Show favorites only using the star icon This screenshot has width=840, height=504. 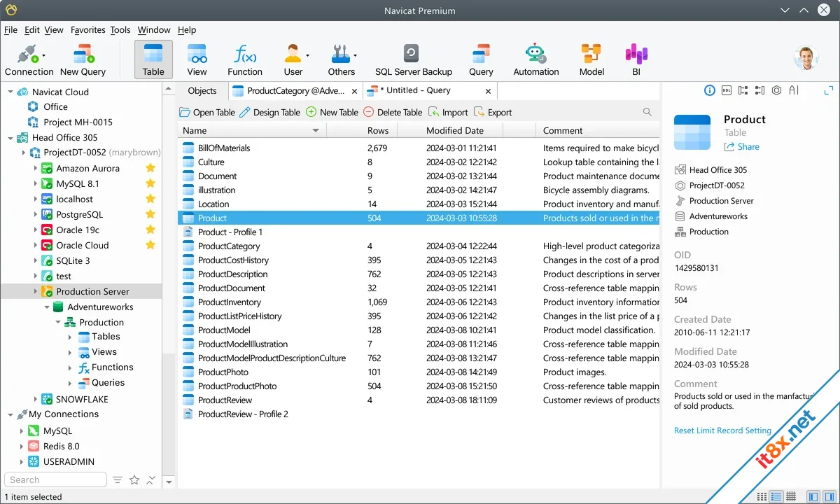click(x=134, y=479)
